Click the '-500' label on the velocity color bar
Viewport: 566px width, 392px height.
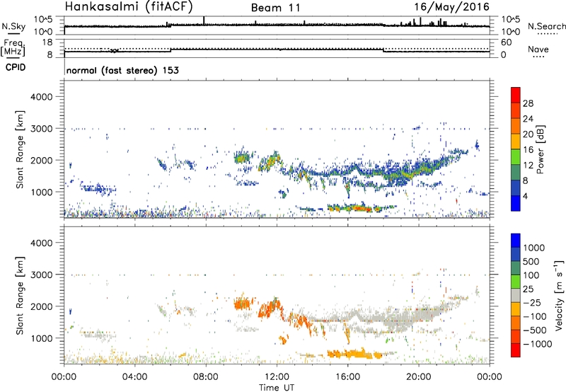(535, 330)
